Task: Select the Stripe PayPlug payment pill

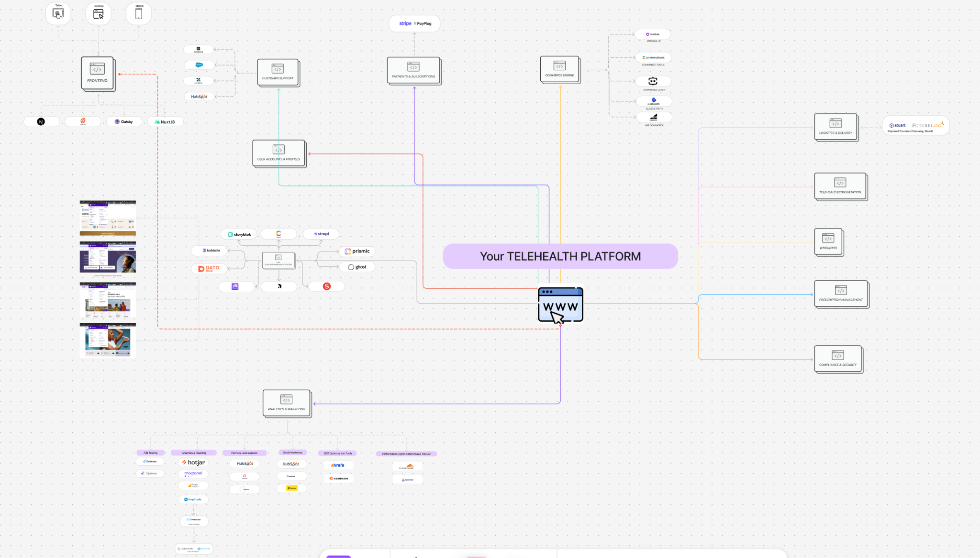Action: tap(415, 23)
